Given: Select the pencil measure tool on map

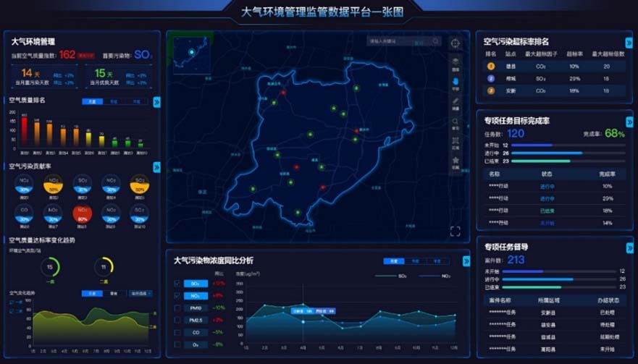Looking at the screenshot, I should (x=456, y=103).
